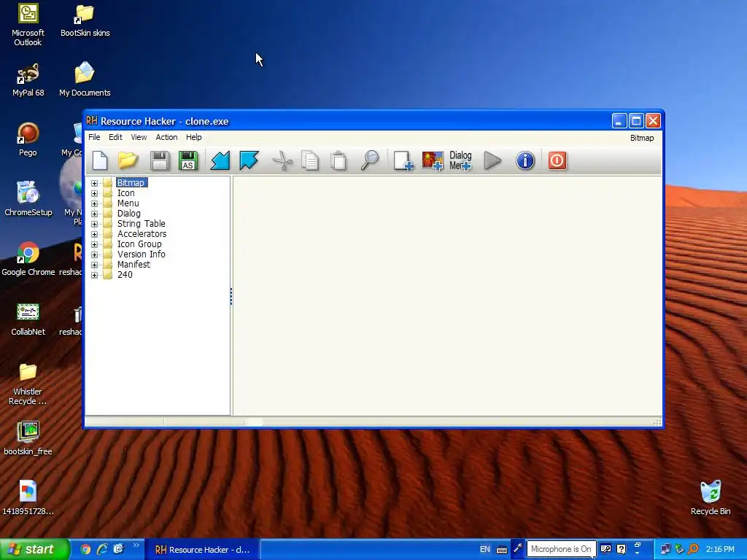Save with the gray floppy disk icon

pyautogui.click(x=160, y=160)
